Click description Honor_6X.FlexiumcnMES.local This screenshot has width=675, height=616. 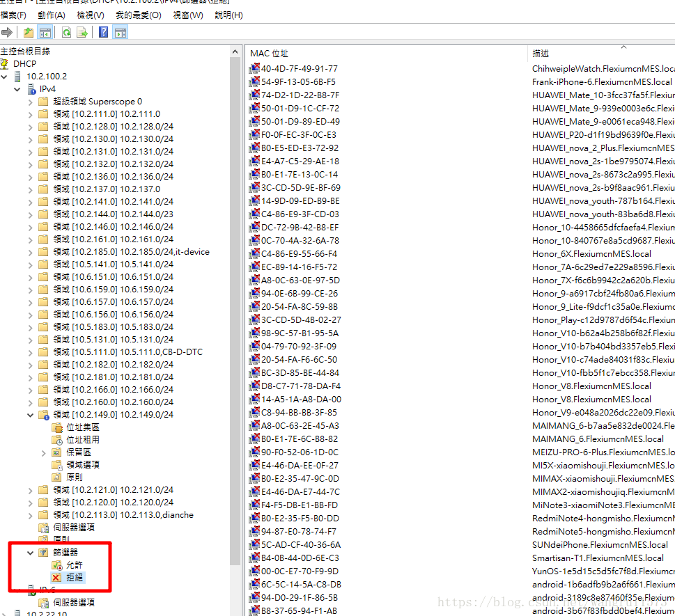click(591, 254)
